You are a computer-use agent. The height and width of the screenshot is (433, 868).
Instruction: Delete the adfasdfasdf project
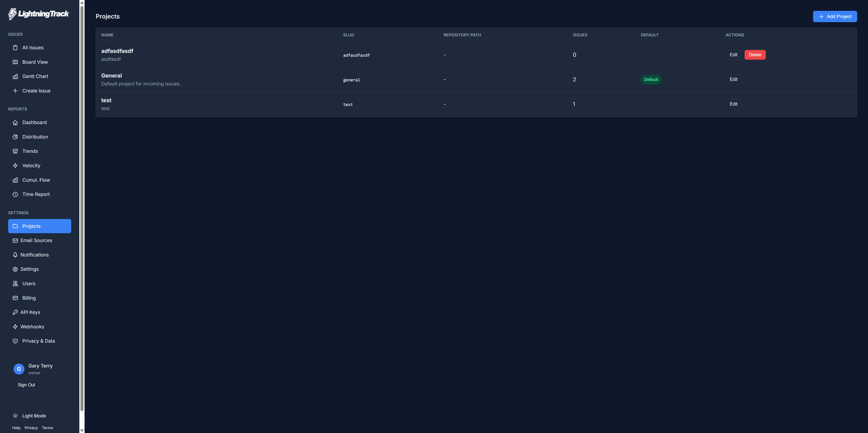[x=755, y=55]
